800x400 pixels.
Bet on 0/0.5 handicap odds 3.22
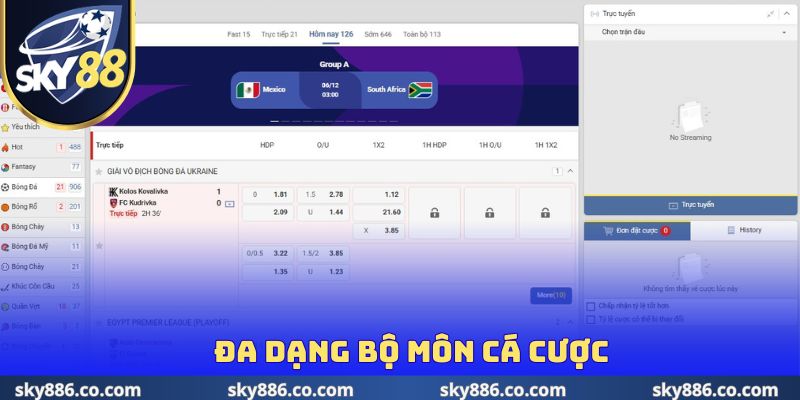(x=267, y=254)
